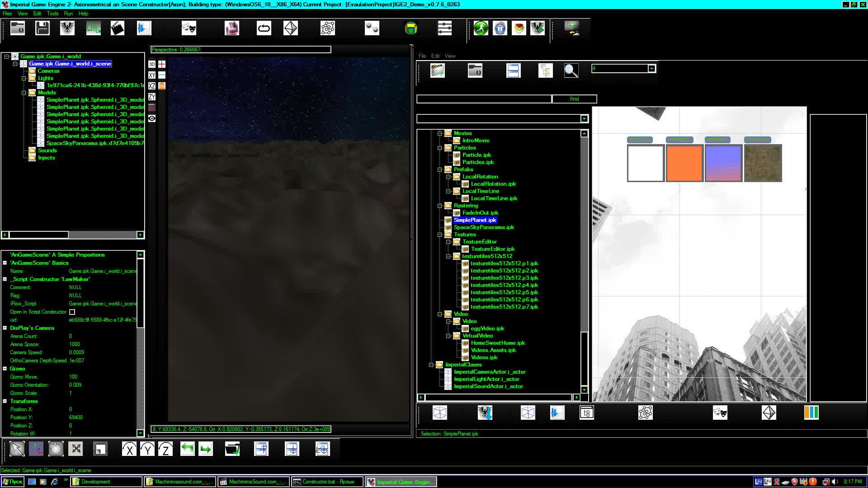868x488 pixels.
Task: Open the magnifier search tool in asset browser
Action: click(x=571, y=70)
